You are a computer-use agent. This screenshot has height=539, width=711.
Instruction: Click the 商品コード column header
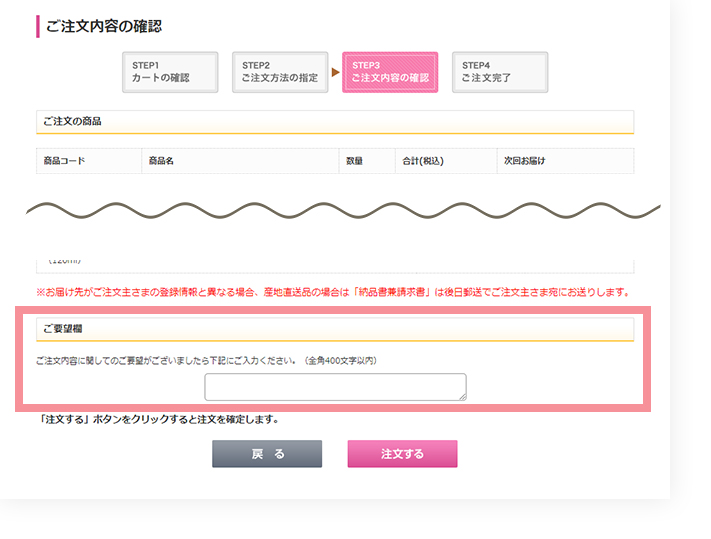pyautogui.click(x=64, y=161)
